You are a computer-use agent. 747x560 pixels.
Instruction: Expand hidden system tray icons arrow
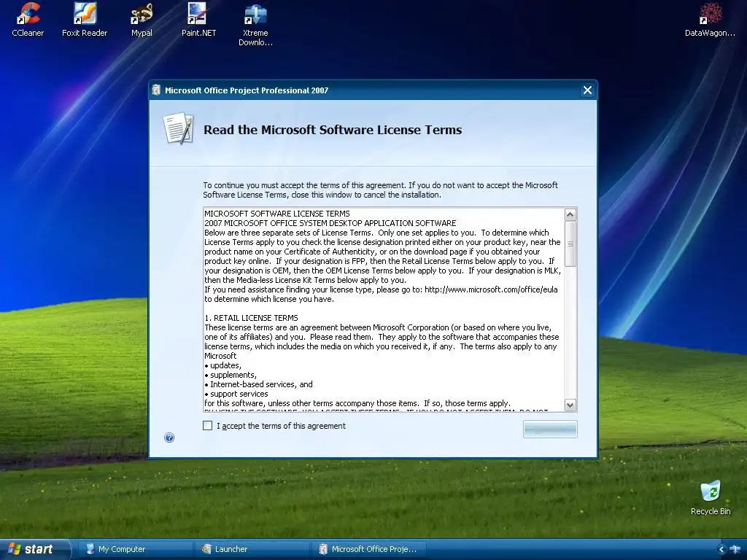[721, 550]
